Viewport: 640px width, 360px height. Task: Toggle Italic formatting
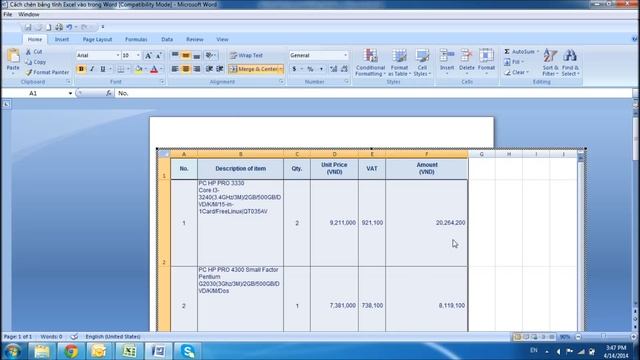[92, 69]
